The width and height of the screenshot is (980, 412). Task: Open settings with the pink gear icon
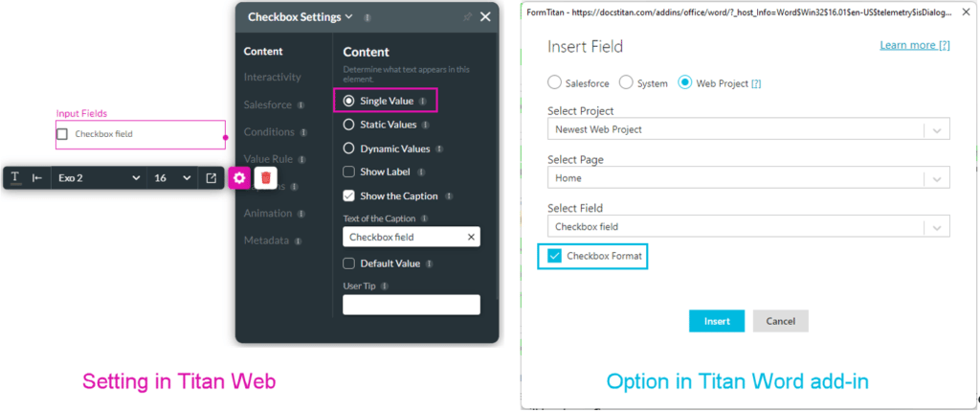pyautogui.click(x=239, y=177)
